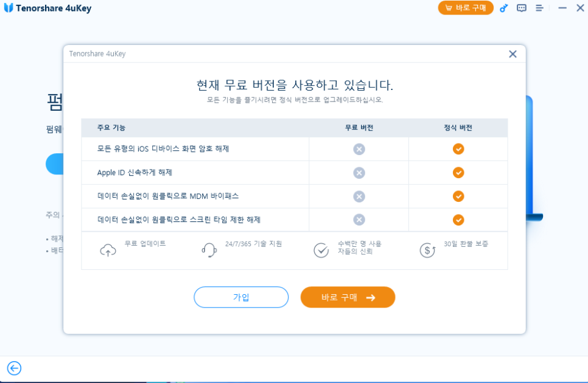Click gray X in MDM 바이패스 row

(x=359, y=196)
